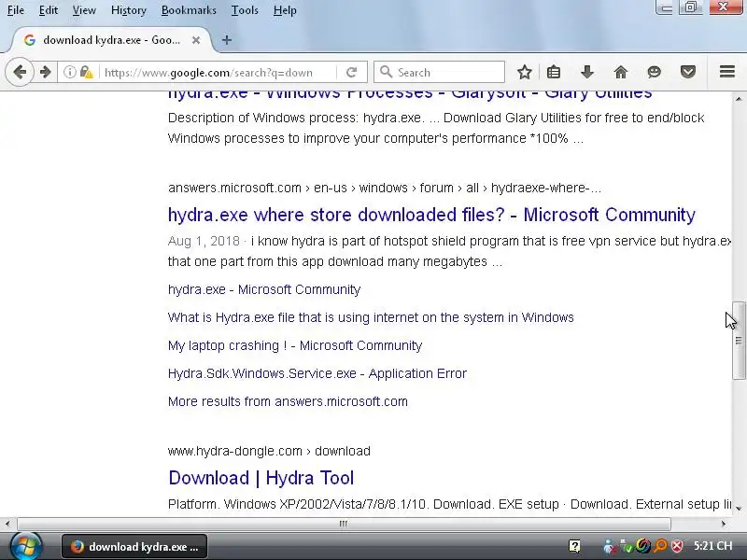The height and width of the screenshot is (560, 747).
Task: Click the horizontal scrollbar right arrow
Action: [725, 524]
